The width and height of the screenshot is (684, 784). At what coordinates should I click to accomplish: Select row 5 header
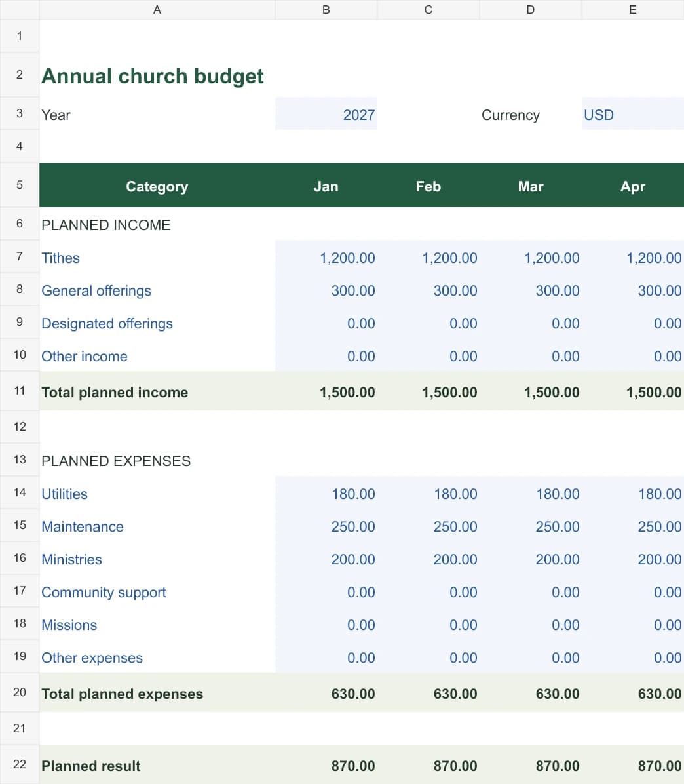point(20,185)
